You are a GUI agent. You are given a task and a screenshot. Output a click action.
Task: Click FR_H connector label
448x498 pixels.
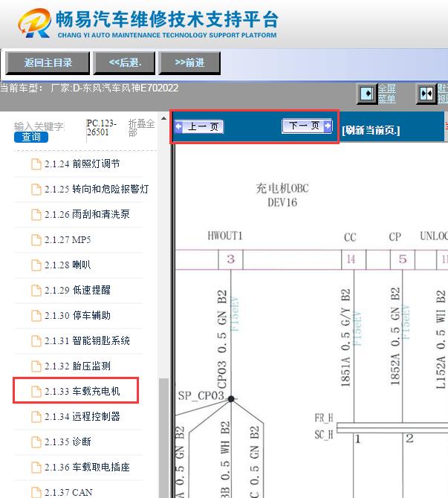(323, 418)
